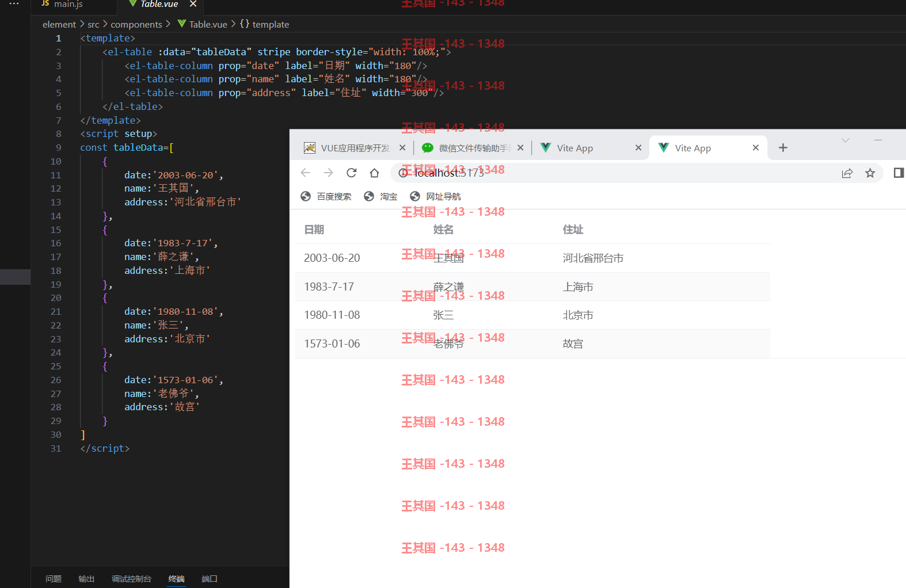The image size is (906, 588).
Task: Place cursor in 'const tableData=[' code line
Action: click(x=127, y=148)
